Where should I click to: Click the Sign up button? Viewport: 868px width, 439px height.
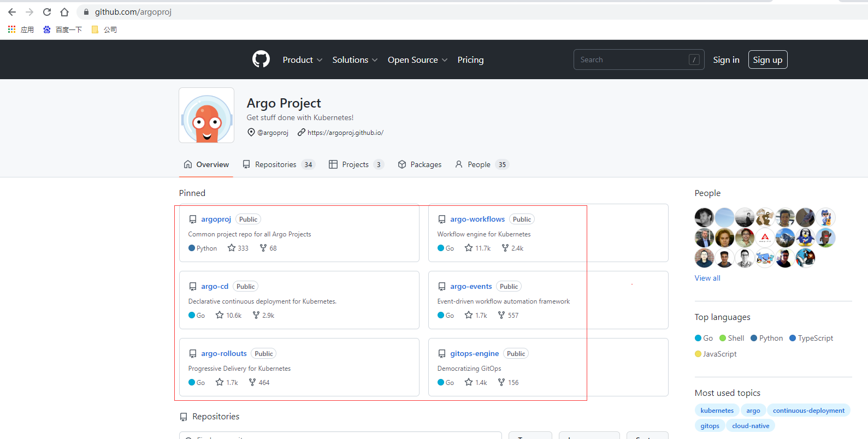767,60
